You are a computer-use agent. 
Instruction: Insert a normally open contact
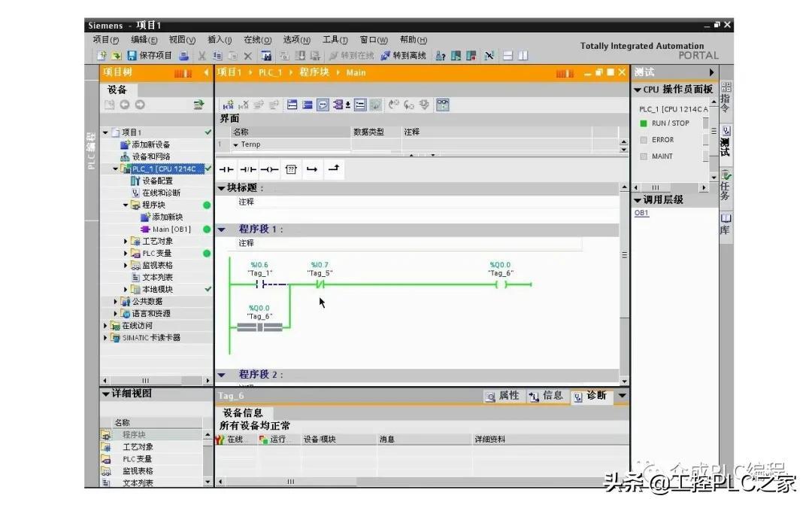[x=226, y=169]
